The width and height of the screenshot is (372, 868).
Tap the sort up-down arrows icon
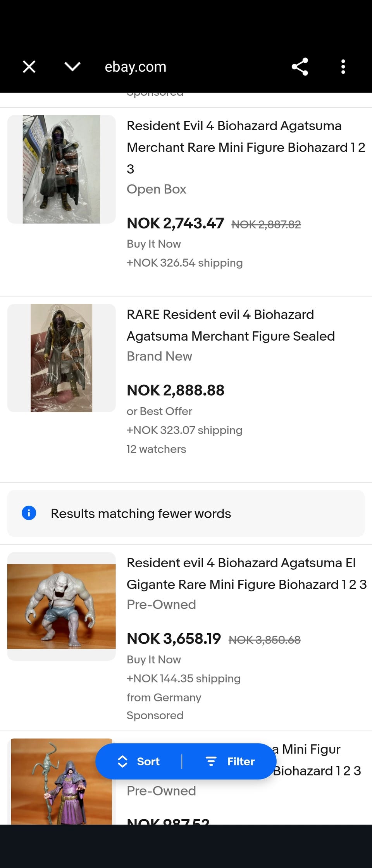(x=122, y=761)
